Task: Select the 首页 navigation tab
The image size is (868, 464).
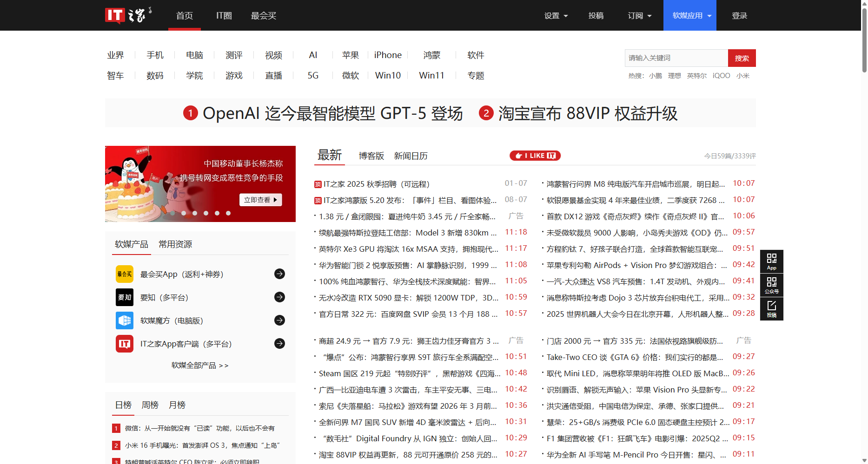Action: 185,15
